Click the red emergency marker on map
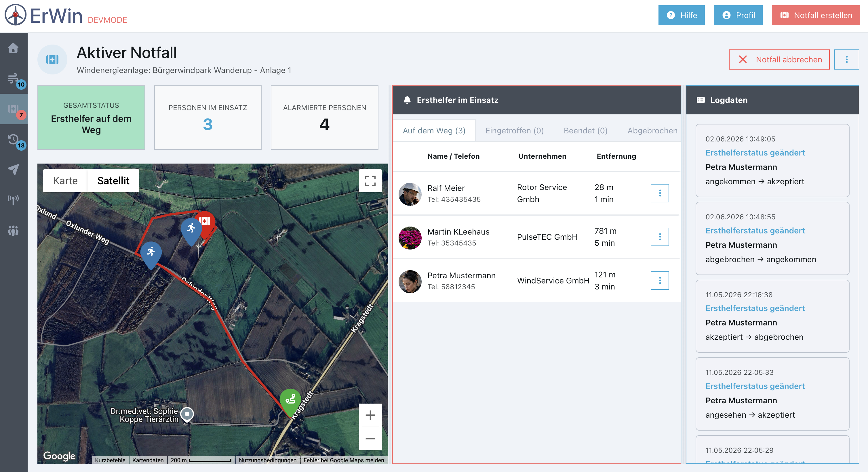 coord(205,222)
